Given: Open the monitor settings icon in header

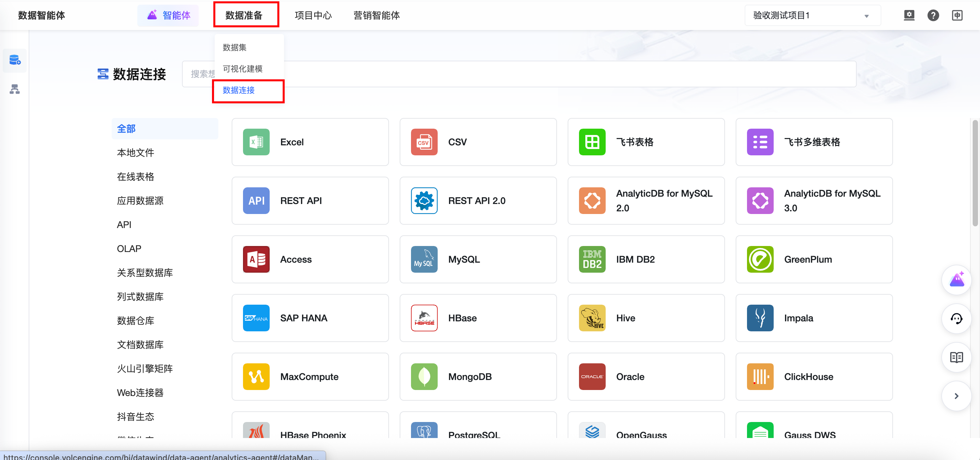Looking at the screenshot, I should (909, 15).
